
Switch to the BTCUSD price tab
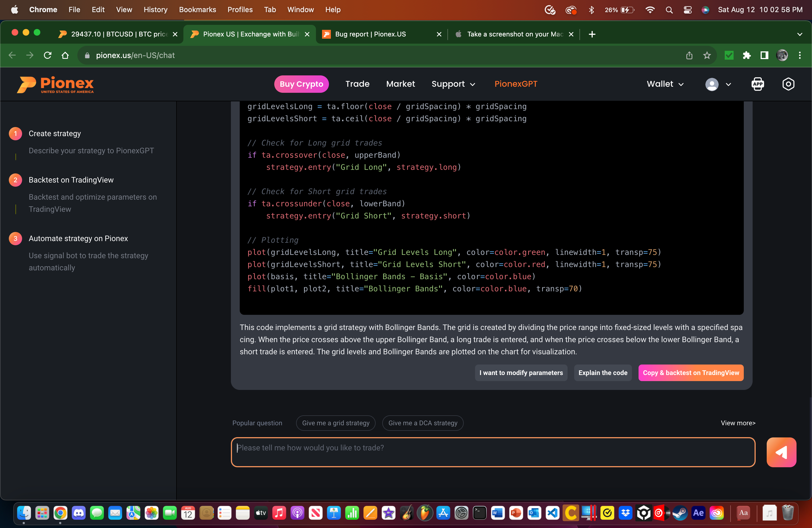click(118, 34)
